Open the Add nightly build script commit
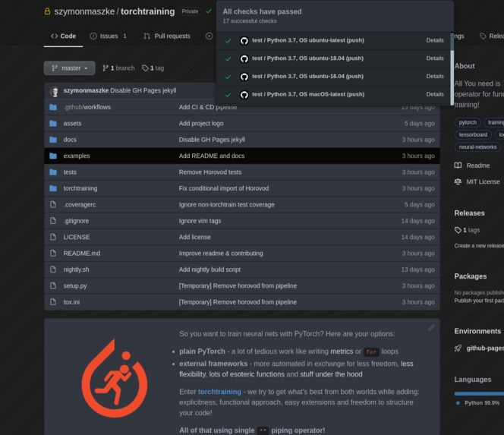This screenshot has width=504, height=435. click(209, 270)
